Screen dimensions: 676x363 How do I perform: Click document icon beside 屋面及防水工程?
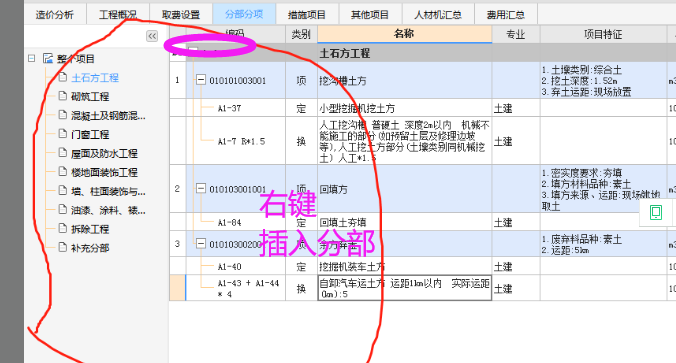(x=63, y=153)
